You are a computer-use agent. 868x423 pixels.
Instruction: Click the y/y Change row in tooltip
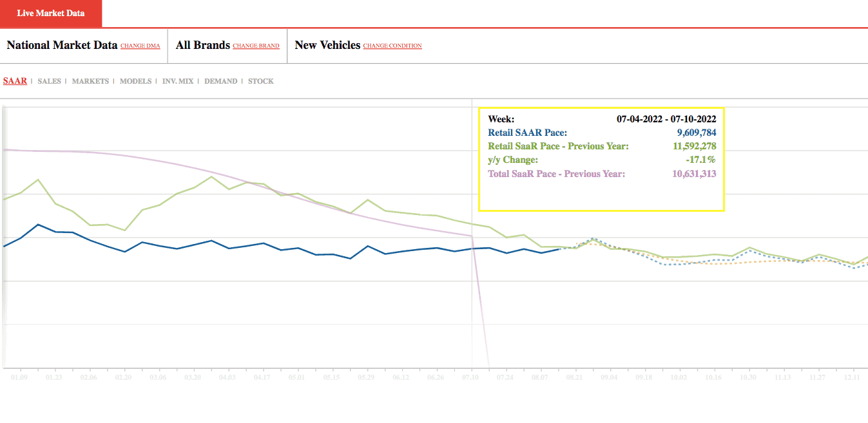602,160
